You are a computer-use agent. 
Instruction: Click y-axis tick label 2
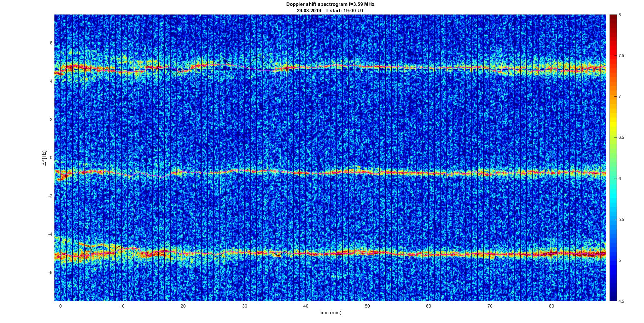click(x=51, y=119)
